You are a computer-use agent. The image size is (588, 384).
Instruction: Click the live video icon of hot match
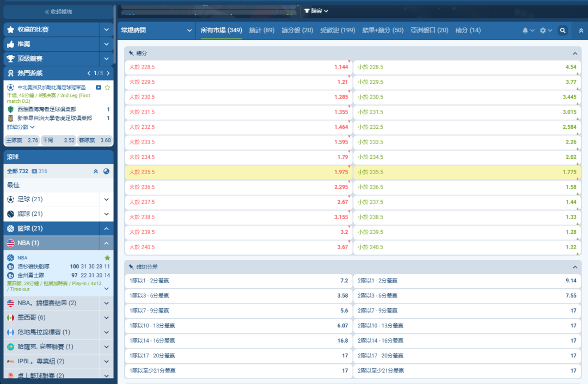coord(99,87)
